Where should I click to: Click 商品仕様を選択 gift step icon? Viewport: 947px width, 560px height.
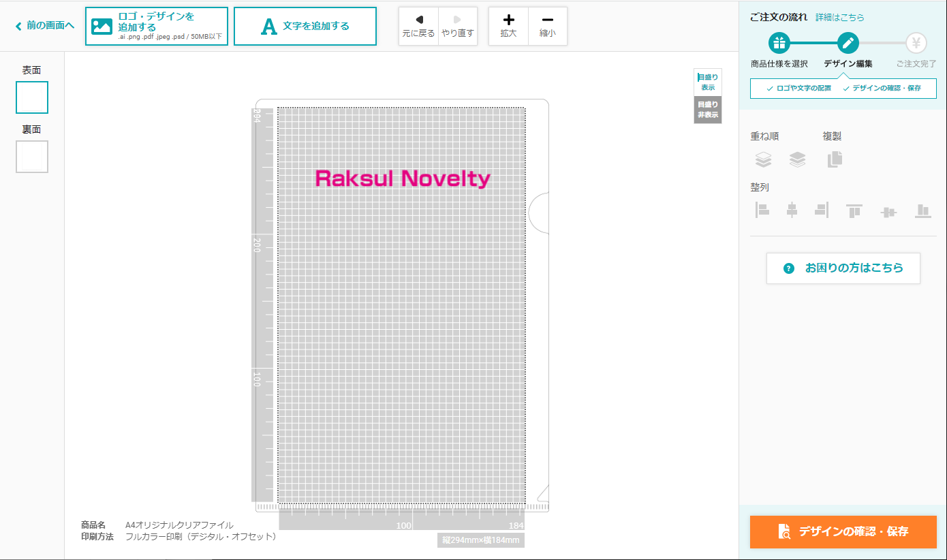tap(779, 44)
